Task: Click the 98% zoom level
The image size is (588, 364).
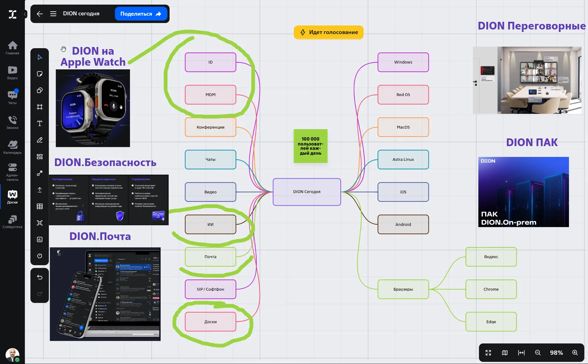Action: click(x=556, y=353)
